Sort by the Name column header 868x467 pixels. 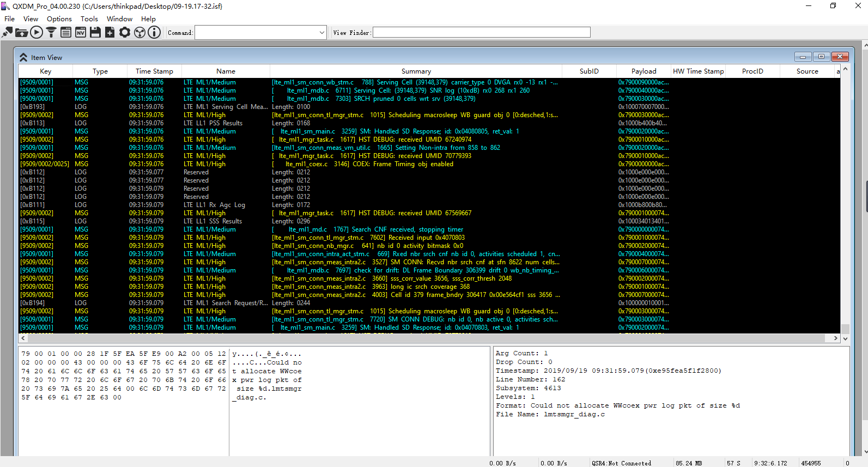click(226, 71)
